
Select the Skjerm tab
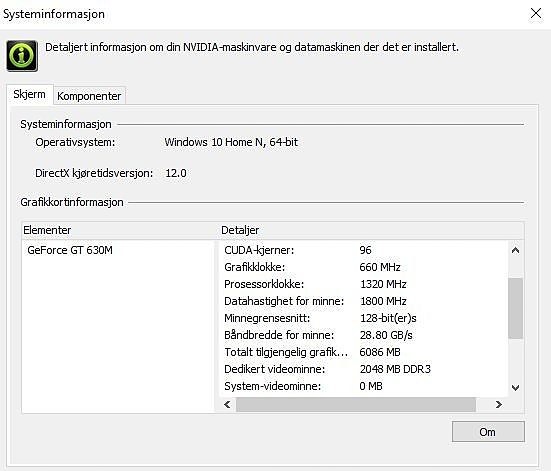click(30, 94)
